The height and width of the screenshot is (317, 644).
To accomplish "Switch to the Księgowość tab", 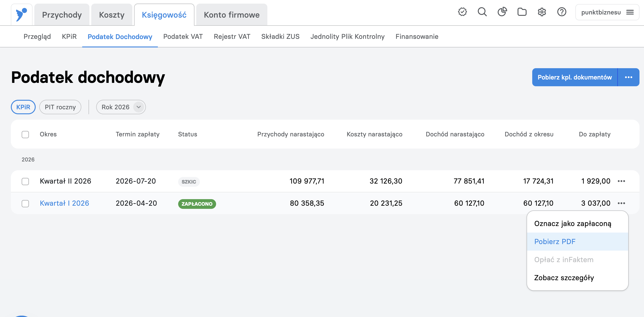I will (x=164, y=15).
